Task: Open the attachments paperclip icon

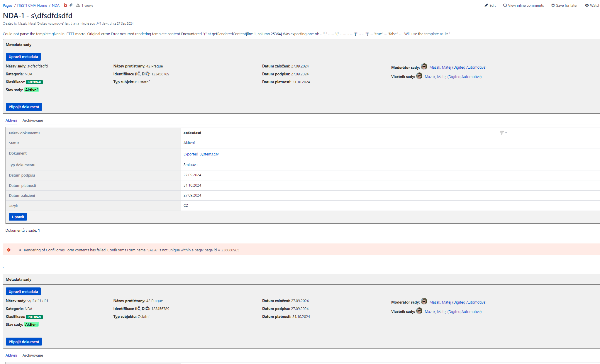Action: coord(71,5)
